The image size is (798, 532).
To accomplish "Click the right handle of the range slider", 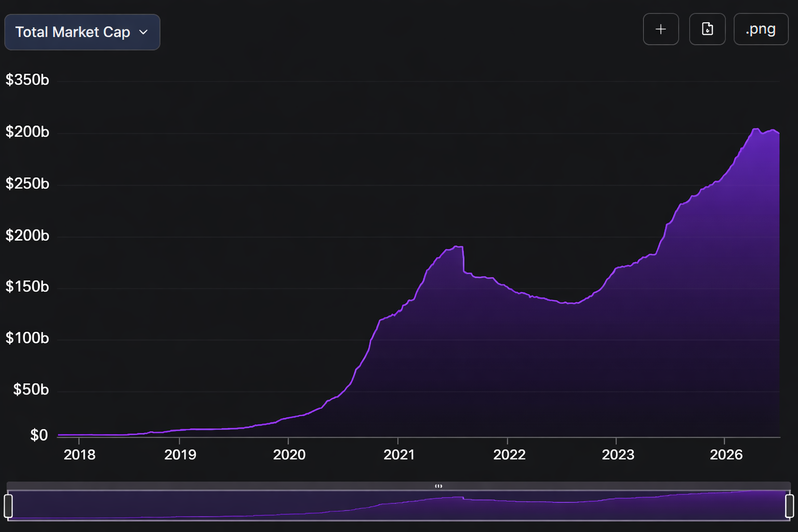I will click(789, 506).
